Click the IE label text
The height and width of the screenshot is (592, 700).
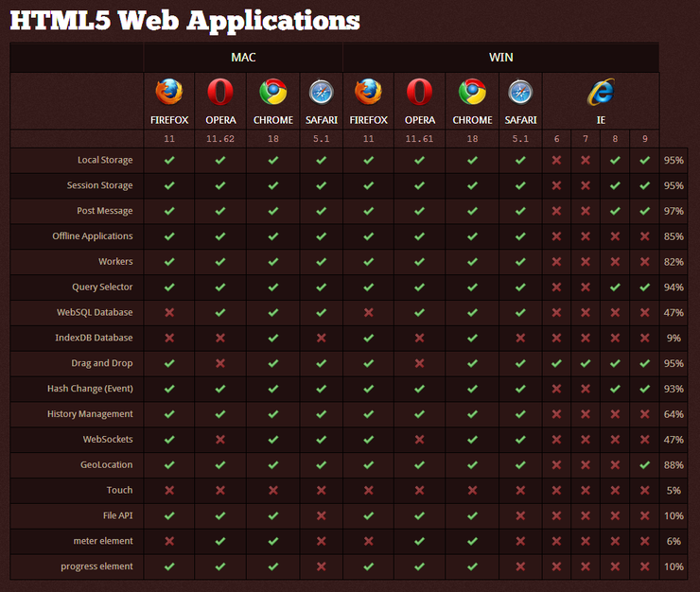tap(601, 120)
